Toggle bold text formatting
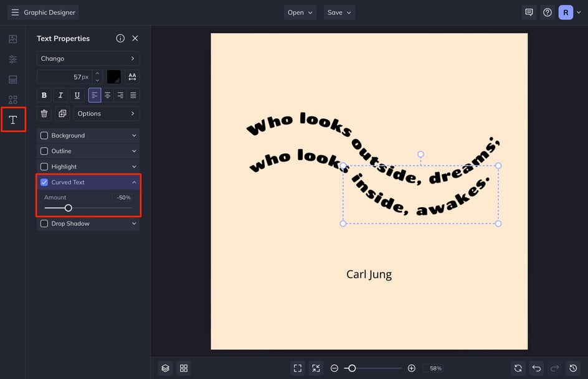The image size is (588, 379). [44, 95]
